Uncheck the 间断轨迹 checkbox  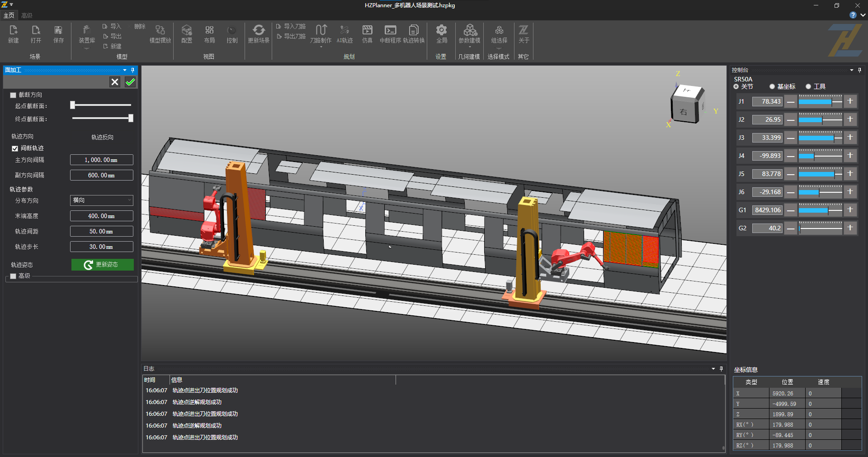point(15,148)
